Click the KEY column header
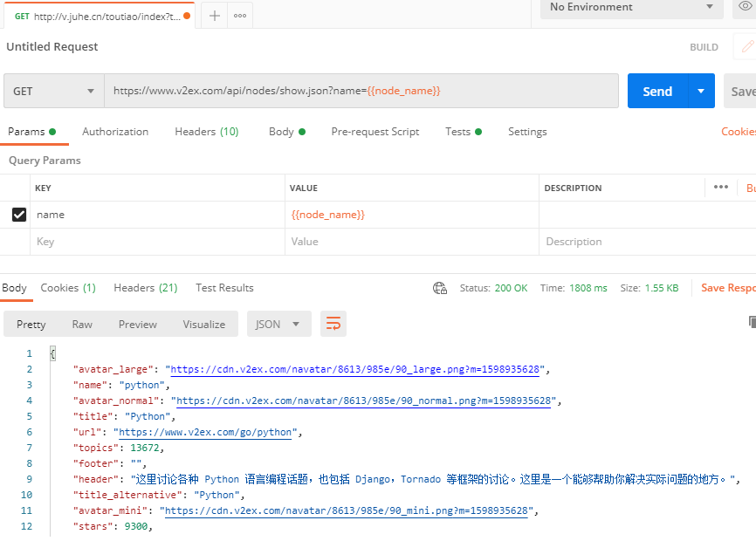 [43, 188]
